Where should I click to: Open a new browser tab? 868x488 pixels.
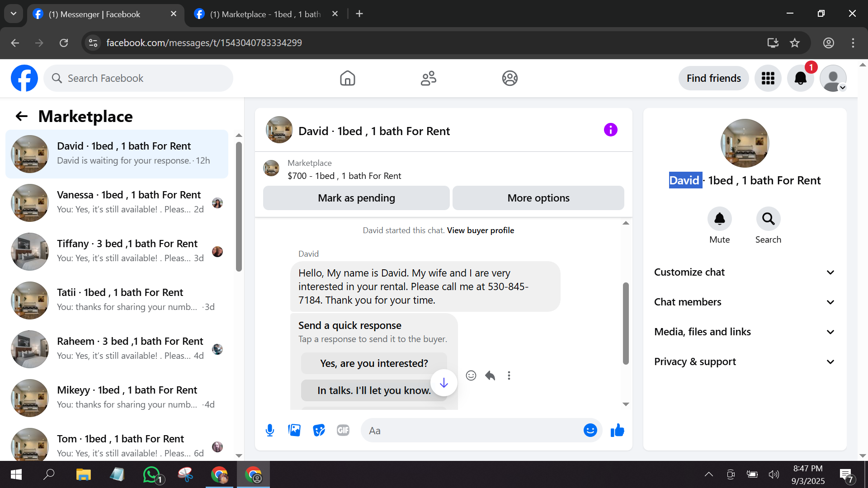359,14
